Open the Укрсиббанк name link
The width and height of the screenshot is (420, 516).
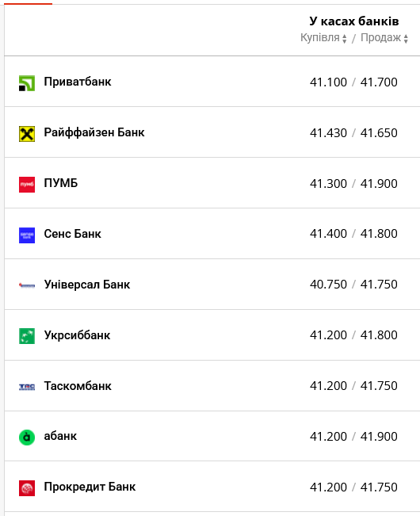tap(78, 335)
